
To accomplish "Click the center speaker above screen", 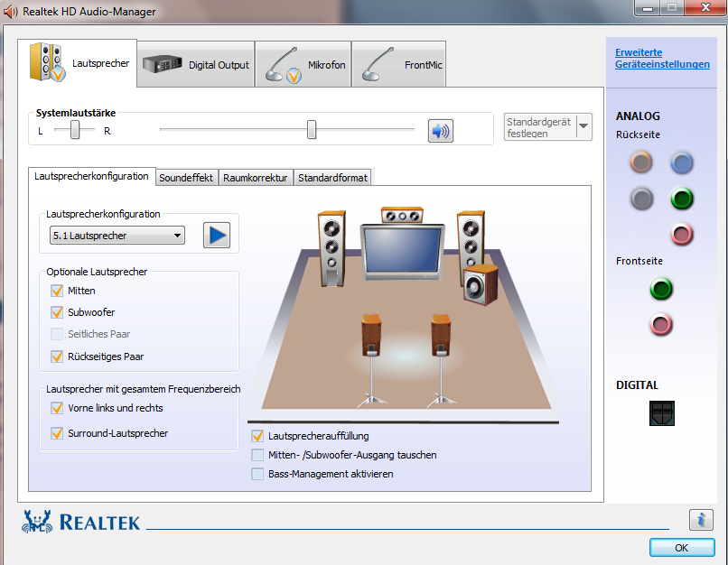I will point(402,215).
